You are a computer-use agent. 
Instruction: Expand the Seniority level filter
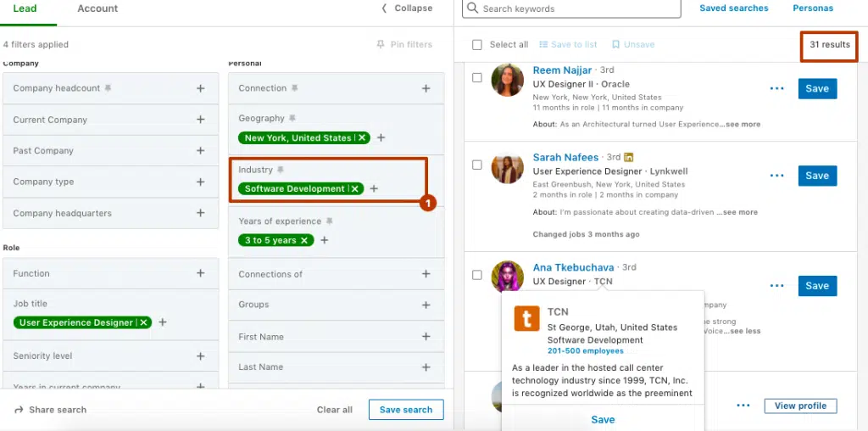tap(201, 356)
